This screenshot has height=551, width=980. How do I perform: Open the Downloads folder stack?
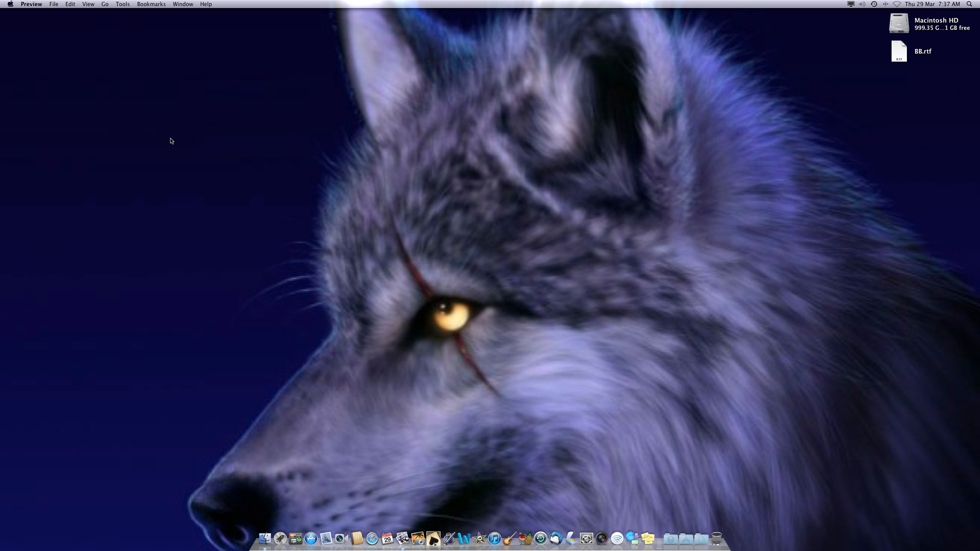pos(671,539)
